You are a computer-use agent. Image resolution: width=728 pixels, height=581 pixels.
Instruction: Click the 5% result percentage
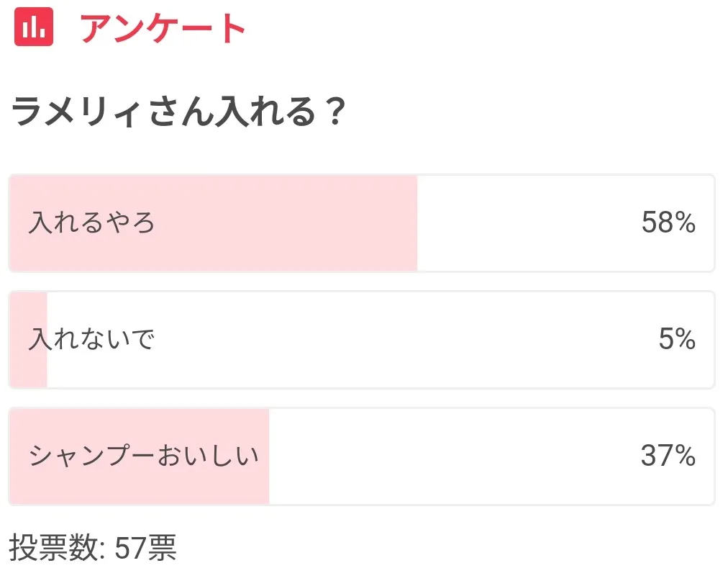click(677, 339)
